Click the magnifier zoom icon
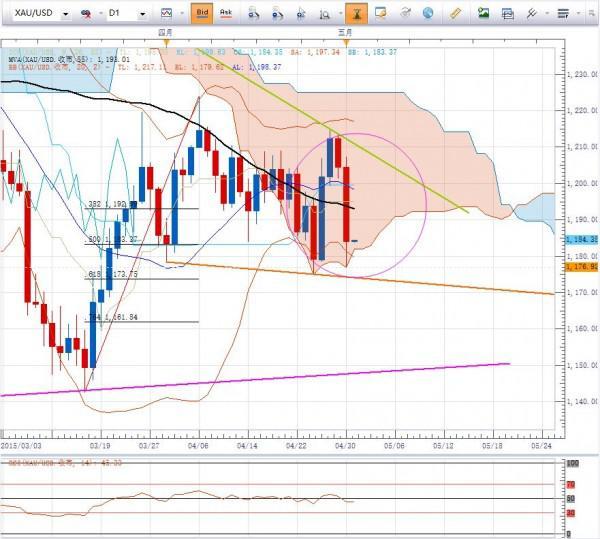Image resolution: width=600 pixels, height=539 pixels. coord(324,14)
